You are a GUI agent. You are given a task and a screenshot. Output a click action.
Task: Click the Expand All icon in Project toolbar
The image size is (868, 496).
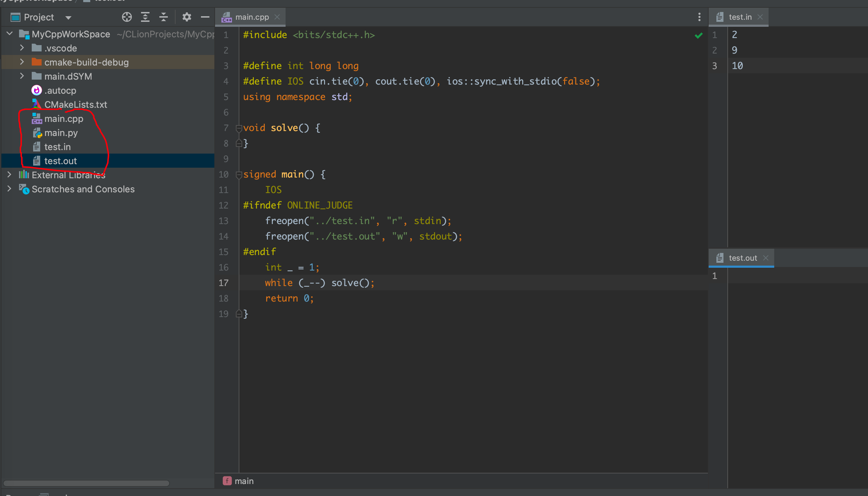click(x=145, y=17)
